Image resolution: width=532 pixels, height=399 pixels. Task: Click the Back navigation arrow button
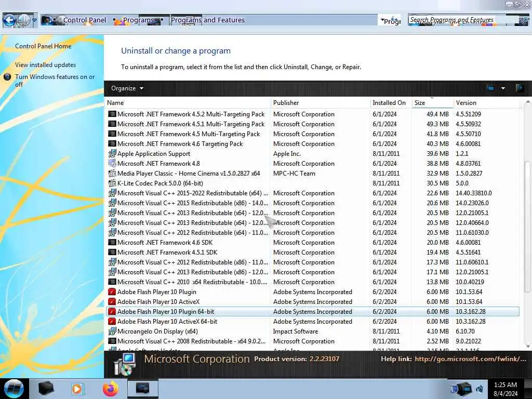pos(9,20)
